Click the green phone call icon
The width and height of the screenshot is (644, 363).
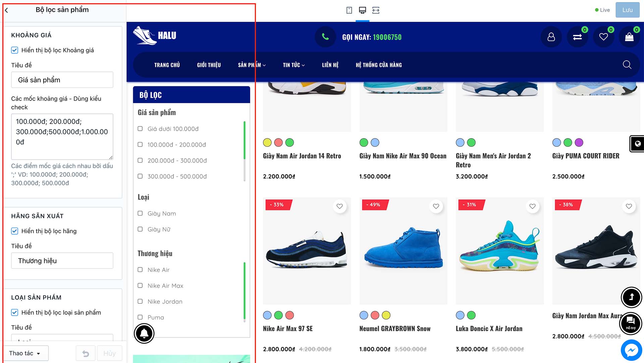[325, 37]
